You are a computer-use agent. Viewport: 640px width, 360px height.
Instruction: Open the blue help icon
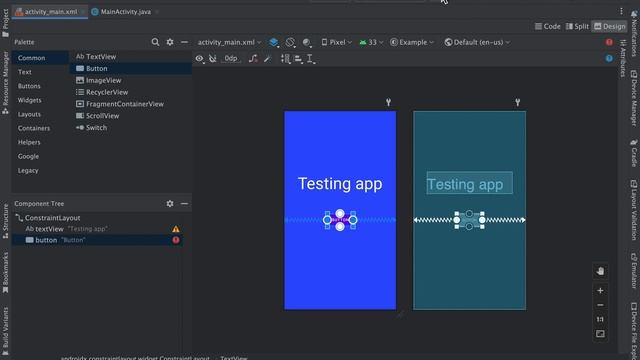tap(609, 58)
